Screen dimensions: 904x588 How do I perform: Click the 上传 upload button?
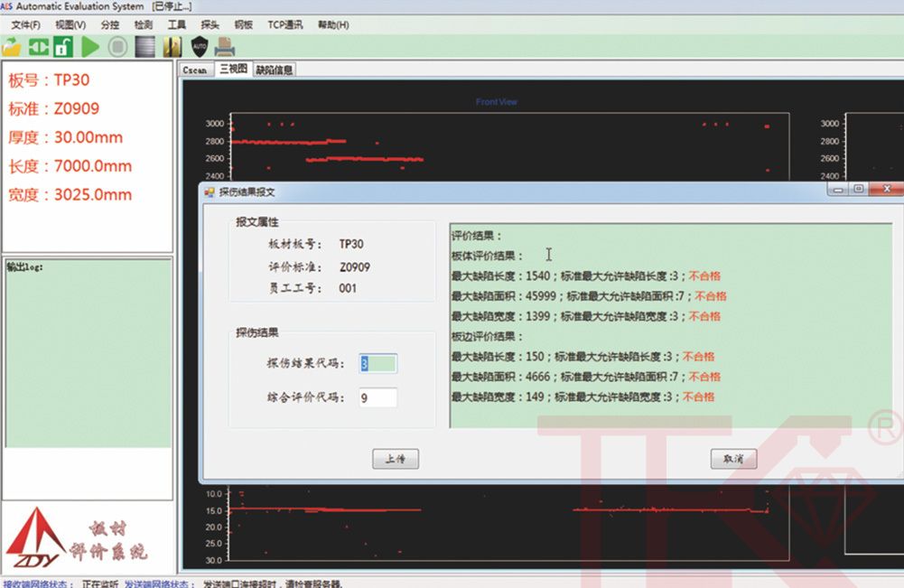pyautogui.click(x=396, y=459)
